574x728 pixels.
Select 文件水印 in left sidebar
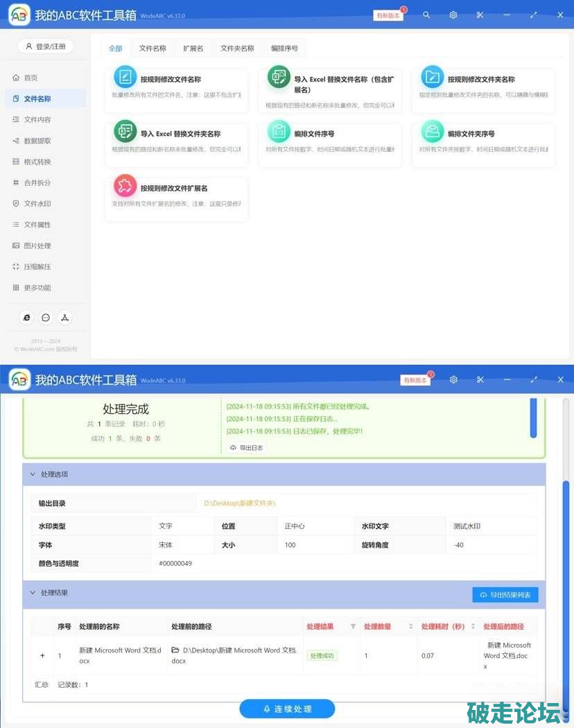click(x=37, y=204)
